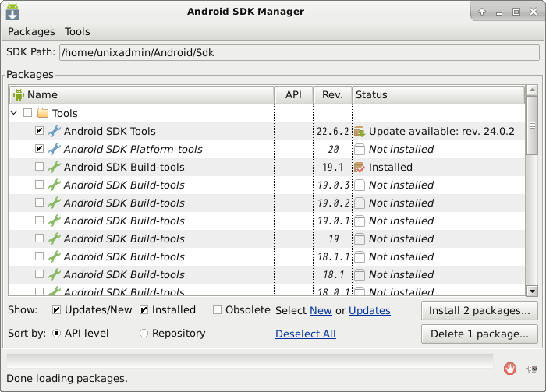Open the Tools menu in the menu bar
Image resolution: width=546 pixels, height=392 pixels.
click(x=77, y=32)
